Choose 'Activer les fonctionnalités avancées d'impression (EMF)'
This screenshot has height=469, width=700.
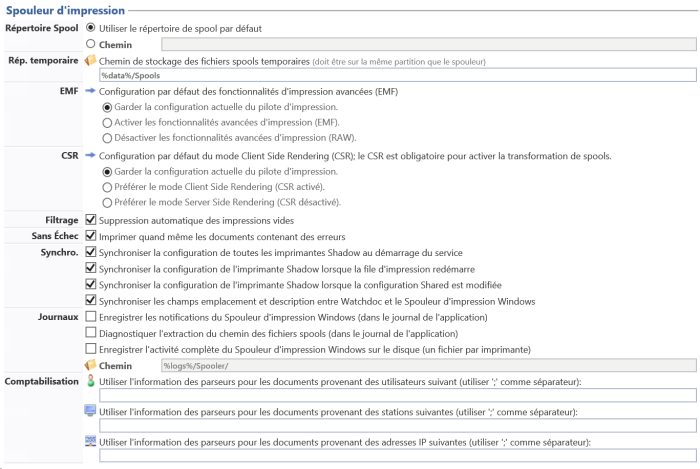click(x=108, y=122)
